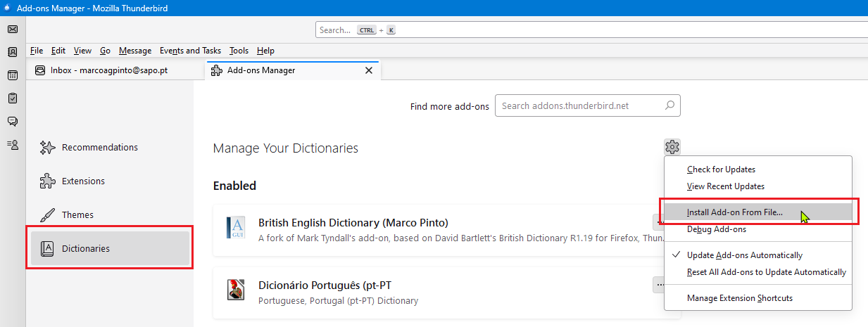
Task: Click the Find more add-ons label
Action: pyautogui.click(x=450, y=106)
